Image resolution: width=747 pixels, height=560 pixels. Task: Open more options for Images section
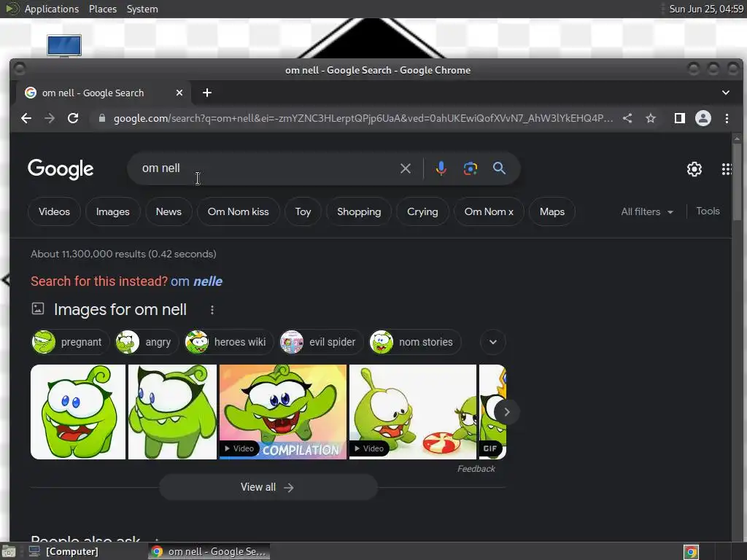212,310
